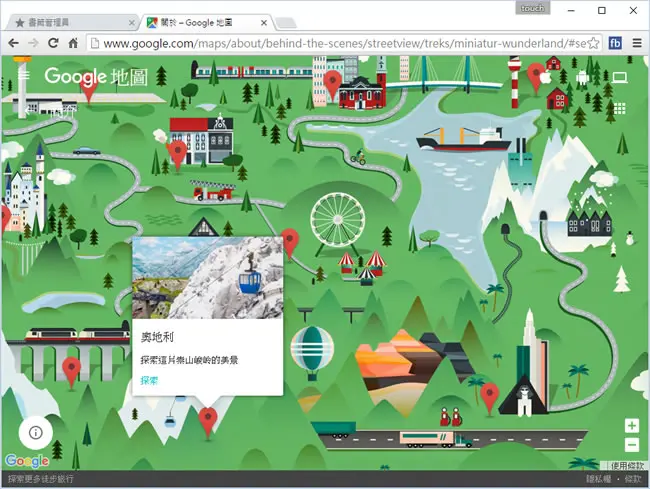650x489 pixels.
Task: Click the 探索 link in the 奧地利 card
Action: [x=149, y=380]
